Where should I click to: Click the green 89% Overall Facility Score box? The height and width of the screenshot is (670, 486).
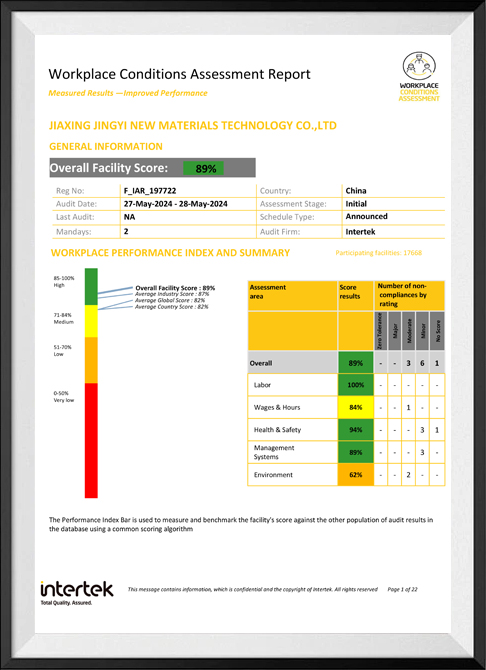tap(203, 168)
